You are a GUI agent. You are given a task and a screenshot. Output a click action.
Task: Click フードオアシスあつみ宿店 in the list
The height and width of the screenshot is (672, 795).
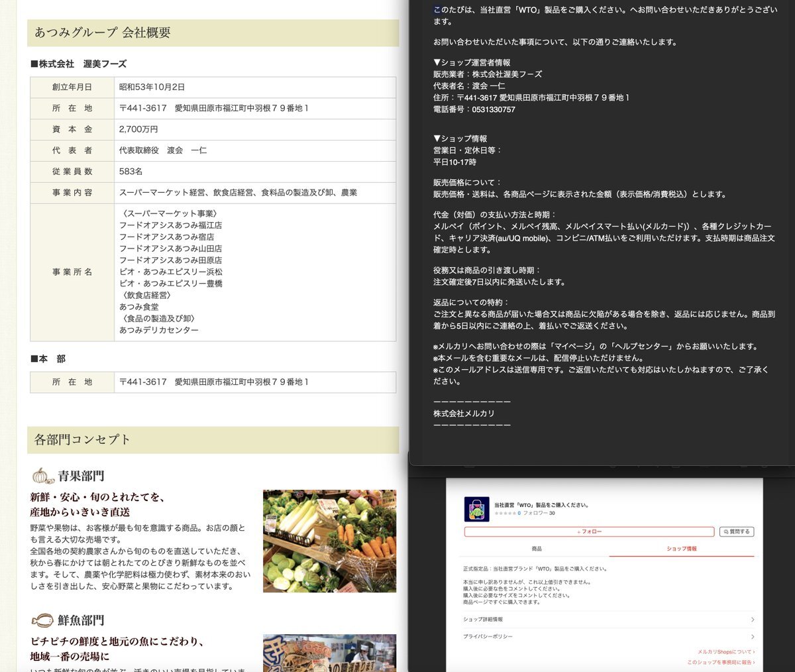pyautogui.click(x=166, y=237)
